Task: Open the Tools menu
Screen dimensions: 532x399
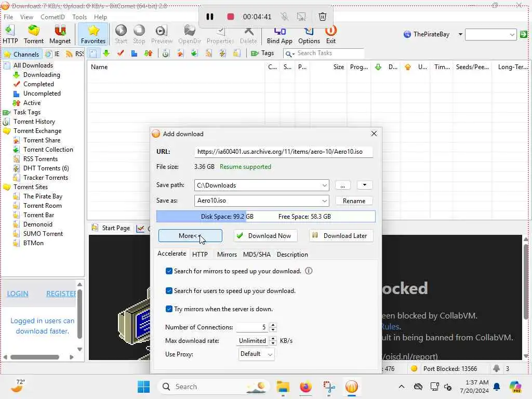Action: (x=79, y=17)
